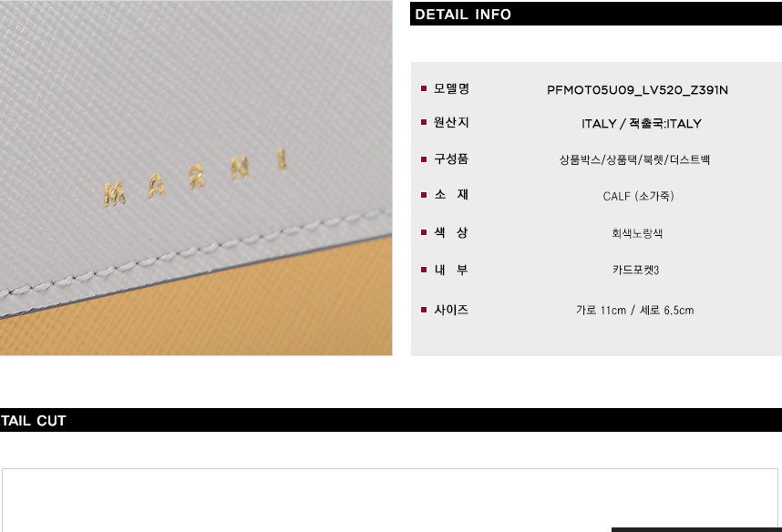The height and width of the screenshot is (532, 782).
Task: Click the 카드포켓3 interior value
Action: 636,270
